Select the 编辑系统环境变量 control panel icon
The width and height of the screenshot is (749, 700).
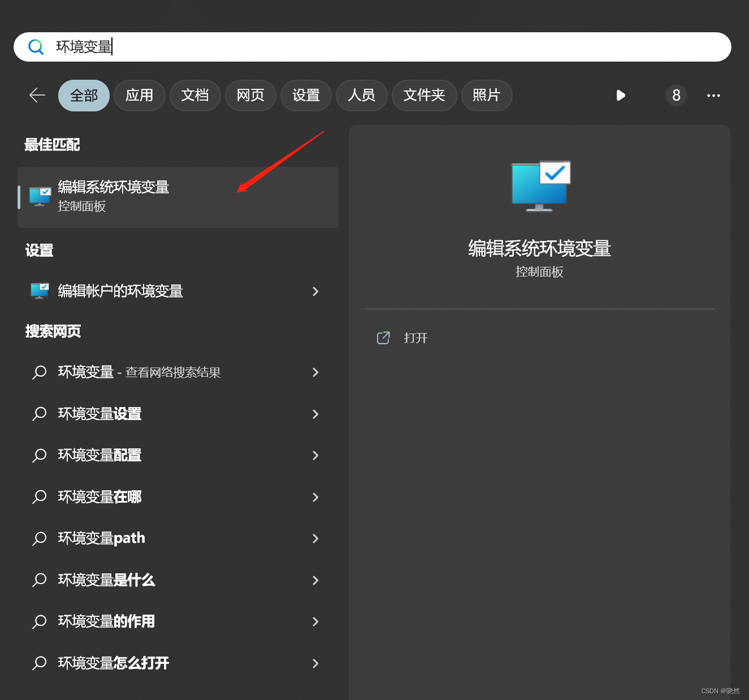point(39,195)
